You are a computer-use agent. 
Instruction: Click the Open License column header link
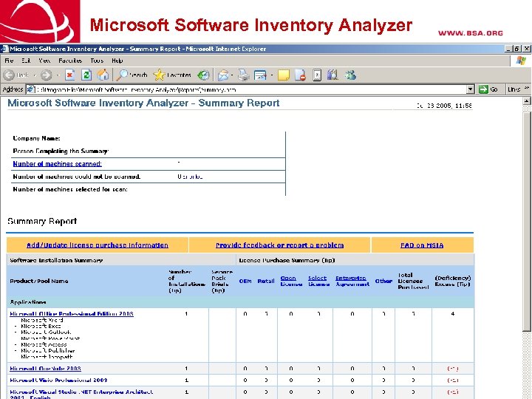coord(291,281)
